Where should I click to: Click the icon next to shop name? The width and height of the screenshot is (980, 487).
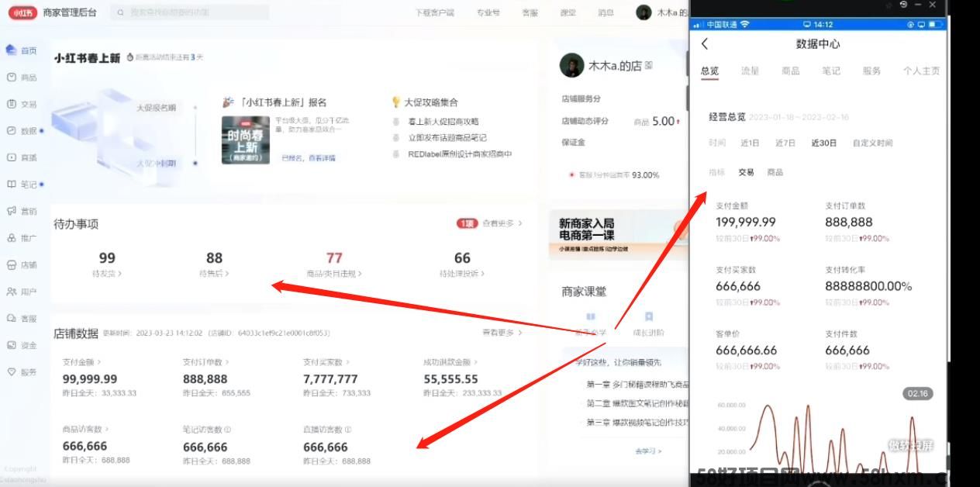(648, 66)
